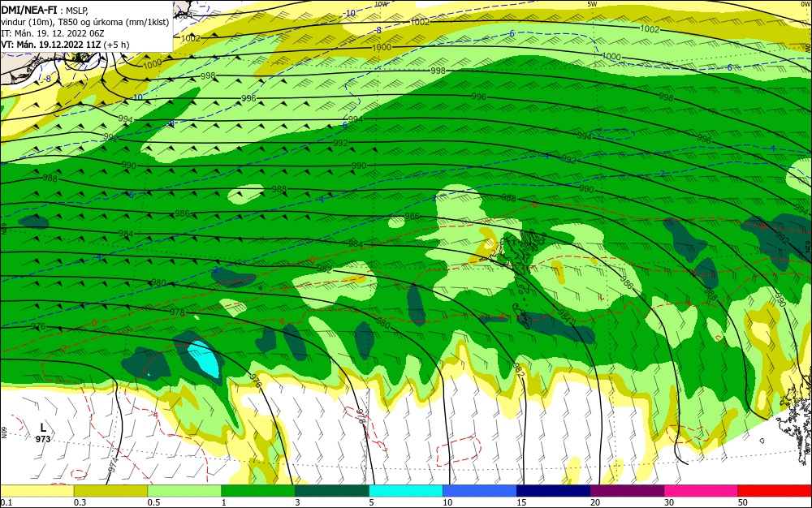Image resolution: width=812 pixels, height=508 pixels.
Task: Click the pale yellow 0.1 legend swatch
Action: tap(37, 491)
